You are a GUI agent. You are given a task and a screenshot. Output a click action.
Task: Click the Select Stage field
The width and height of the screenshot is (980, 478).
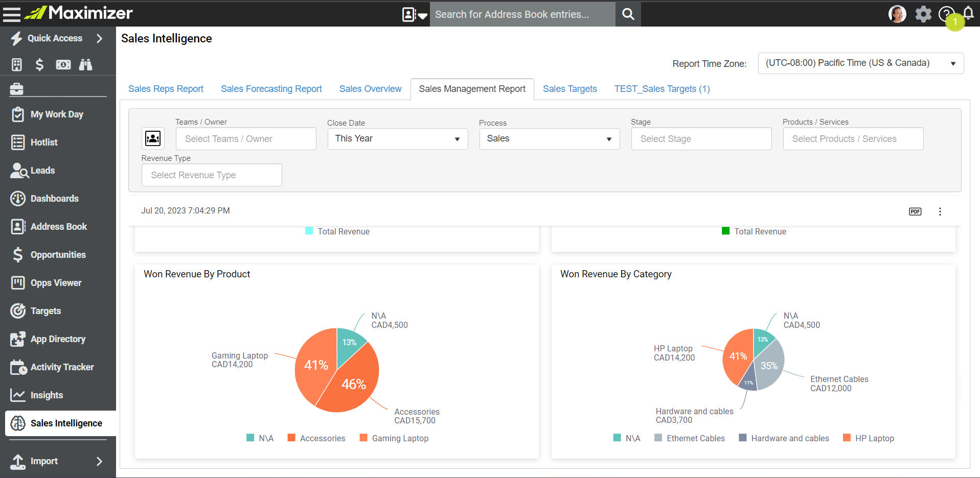[x=701, y=139]
